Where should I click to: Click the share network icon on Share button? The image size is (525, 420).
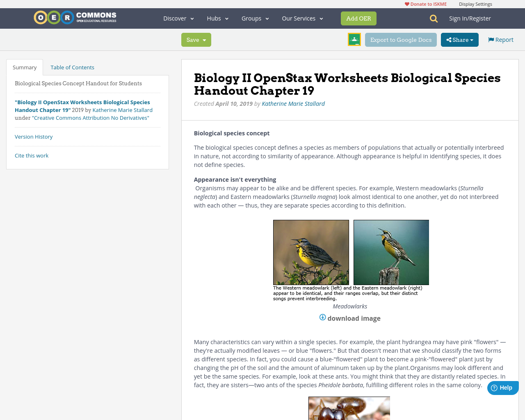[448, 39]
